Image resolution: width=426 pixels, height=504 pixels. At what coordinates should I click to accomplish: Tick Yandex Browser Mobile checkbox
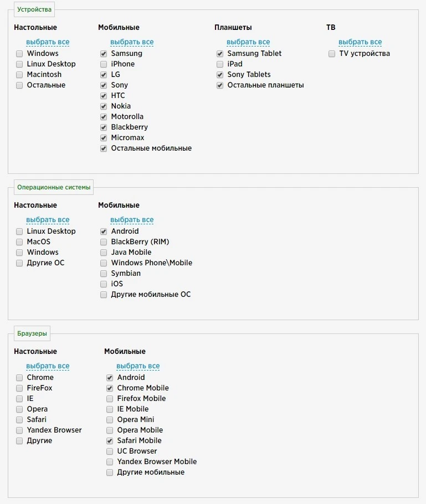[110, 462]
